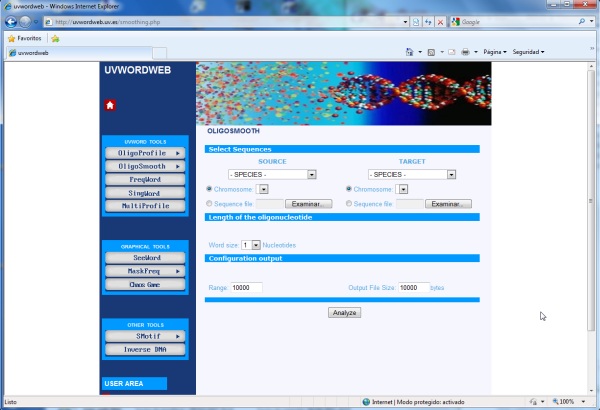Open the Source SPECIES dropdown

click(272, 174)
